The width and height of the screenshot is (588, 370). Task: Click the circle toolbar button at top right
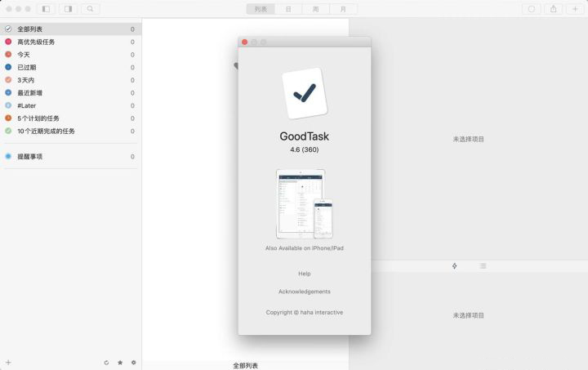point(532,9)
